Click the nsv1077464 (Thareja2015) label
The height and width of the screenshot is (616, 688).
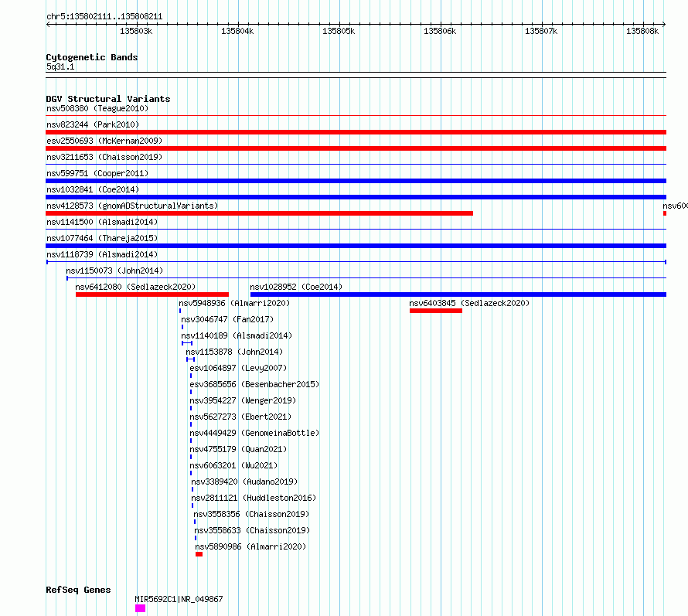[102, 238]
